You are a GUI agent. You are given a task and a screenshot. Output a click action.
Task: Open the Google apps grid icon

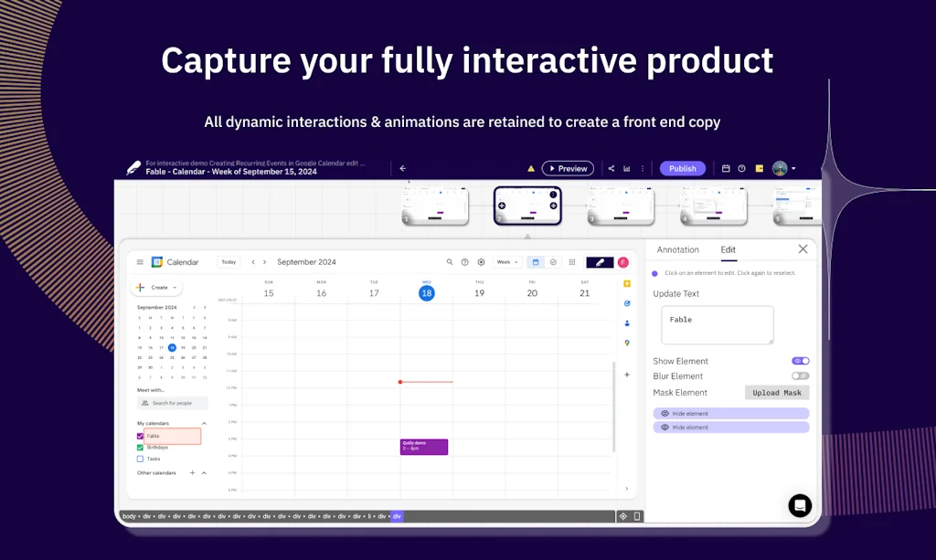[x=572, y=262]
